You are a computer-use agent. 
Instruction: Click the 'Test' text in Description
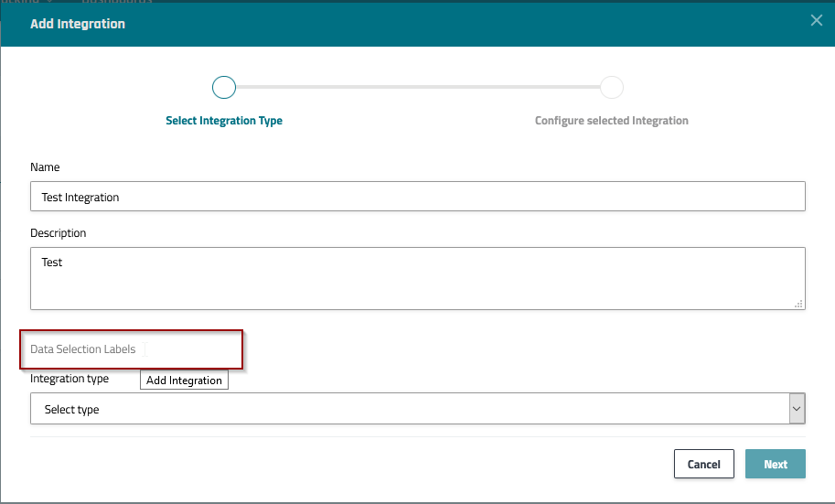(x=52, y=263)
